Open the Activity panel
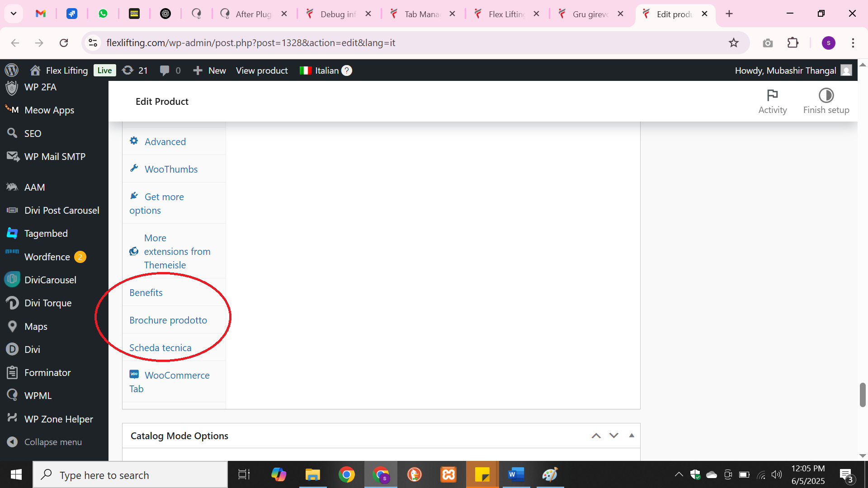The width and height of the screenshot is (868, 488). tap(773, 102)
